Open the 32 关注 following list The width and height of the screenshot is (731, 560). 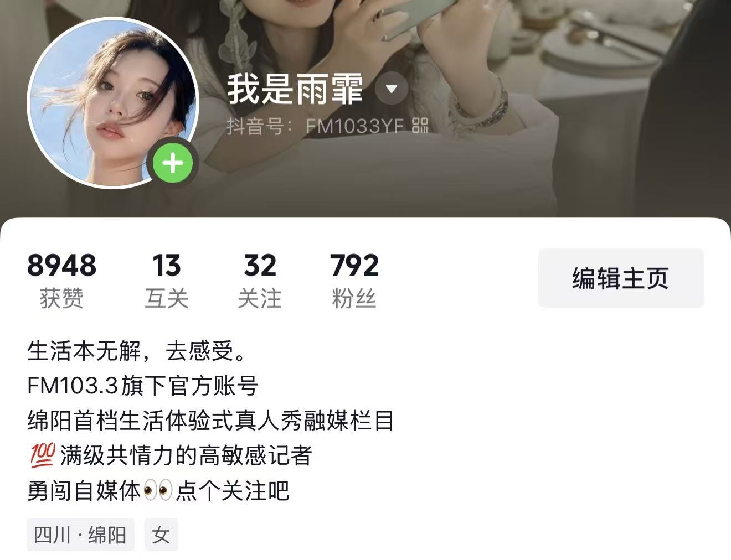[x=260, y=281]
